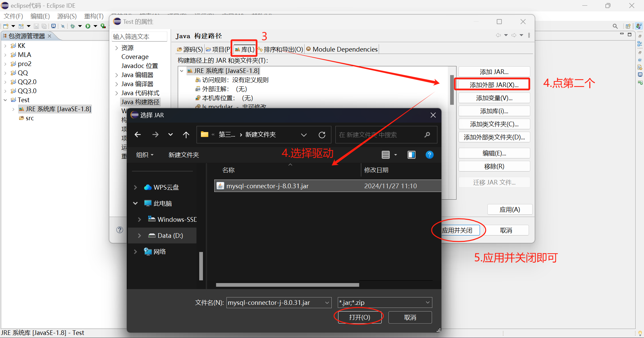The width and height of the screenshot is (644, 338).
Task: Open the Console view icon in right trim
Action: [x=640, y=74]
